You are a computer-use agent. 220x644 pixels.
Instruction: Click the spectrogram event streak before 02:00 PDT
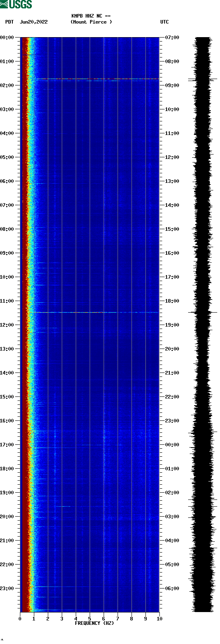click(97, 79)
